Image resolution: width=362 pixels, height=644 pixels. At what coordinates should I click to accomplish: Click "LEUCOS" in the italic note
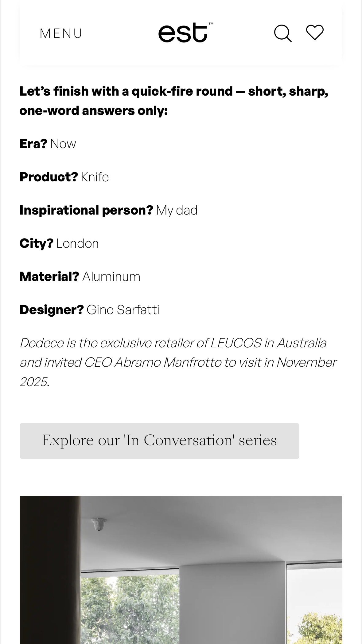[236, 343]
